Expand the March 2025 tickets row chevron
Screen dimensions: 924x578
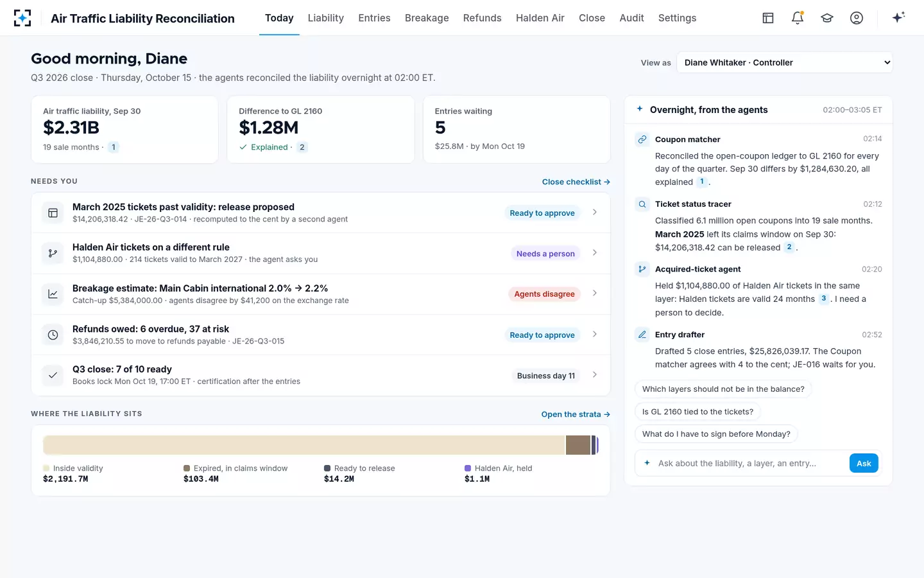point(595,212)
